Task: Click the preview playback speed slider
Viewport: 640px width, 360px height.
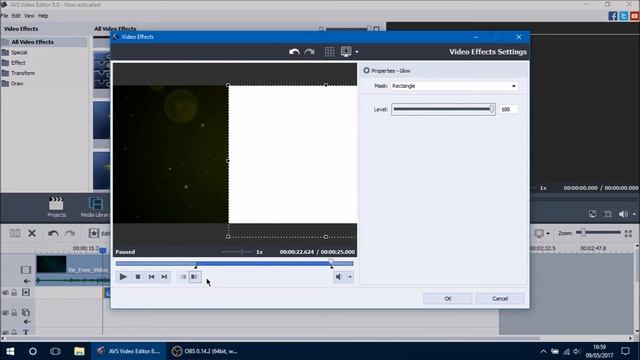Action: point(237,252)
